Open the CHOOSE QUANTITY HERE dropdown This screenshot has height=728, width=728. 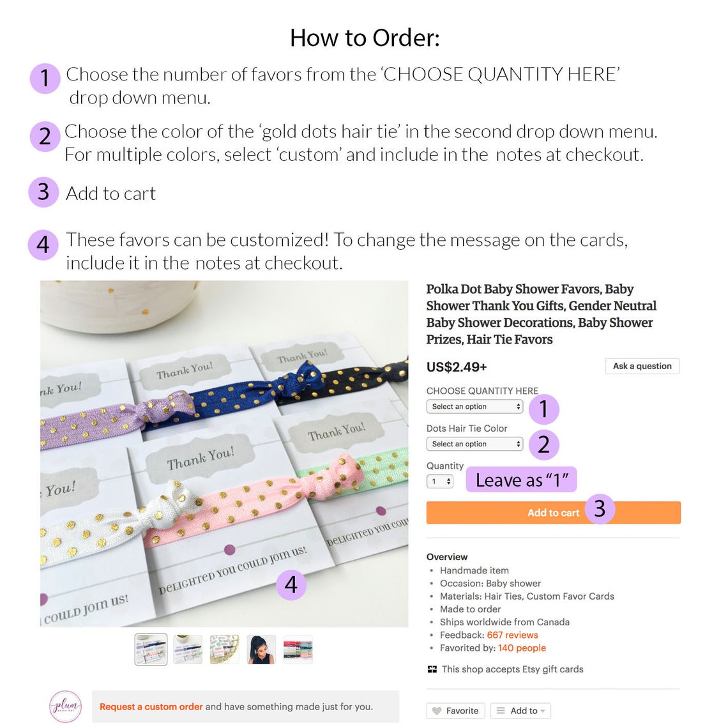474,406
